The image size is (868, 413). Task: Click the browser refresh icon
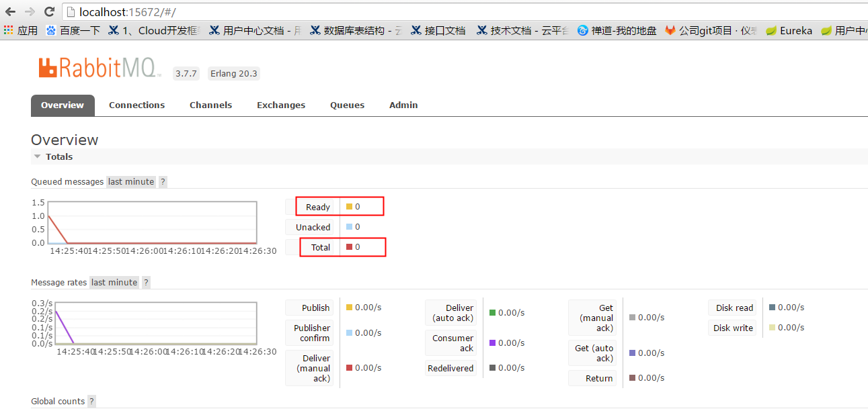[x=48, y=11]
